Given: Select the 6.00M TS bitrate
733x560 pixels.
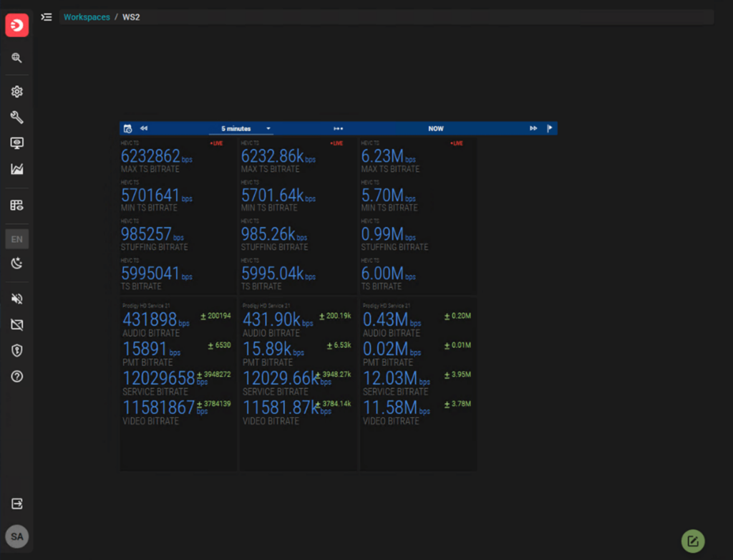Looking at the screenshot, I should [x=388, y=274].
